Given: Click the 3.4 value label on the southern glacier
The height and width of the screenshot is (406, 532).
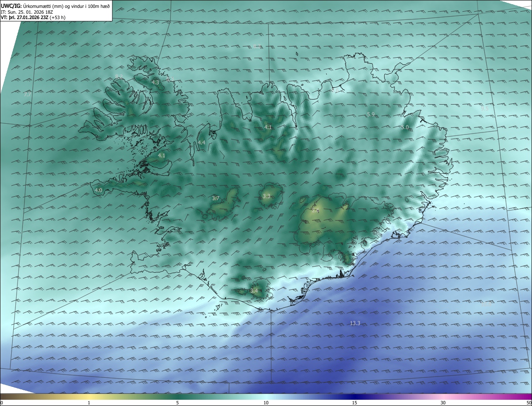Looking at the screenshot, I should tap(254, 291).
